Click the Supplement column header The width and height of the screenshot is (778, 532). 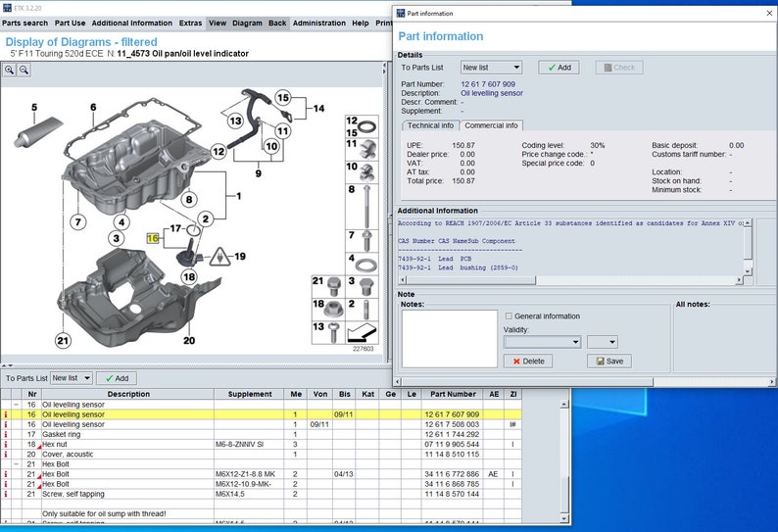(x=250, y=394)
